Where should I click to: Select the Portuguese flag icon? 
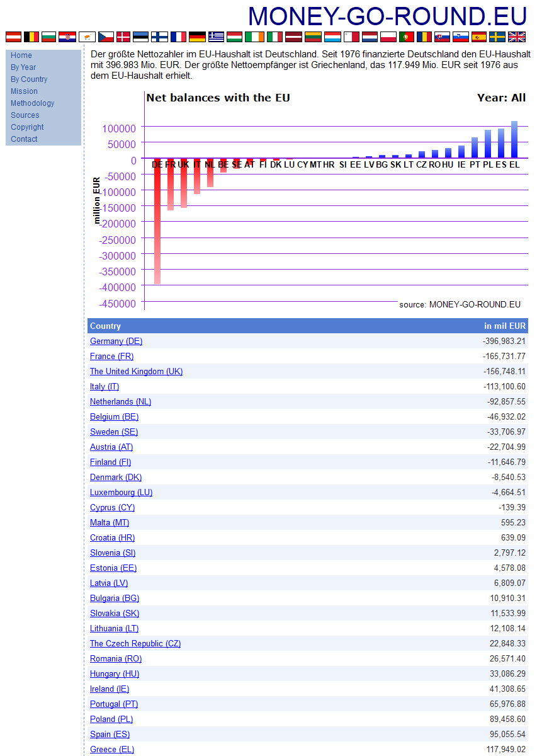click(406, 37)
